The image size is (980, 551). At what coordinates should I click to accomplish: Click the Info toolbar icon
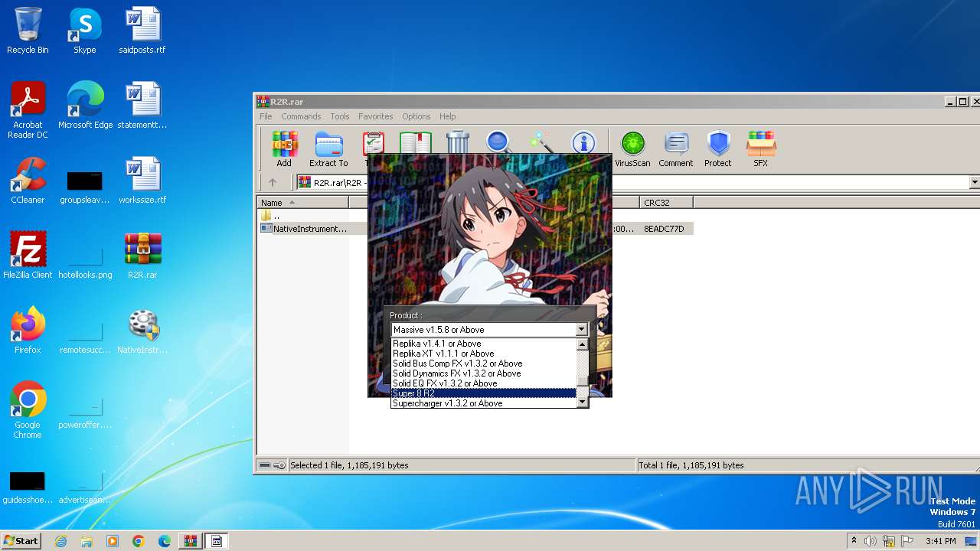coord(583,142)
